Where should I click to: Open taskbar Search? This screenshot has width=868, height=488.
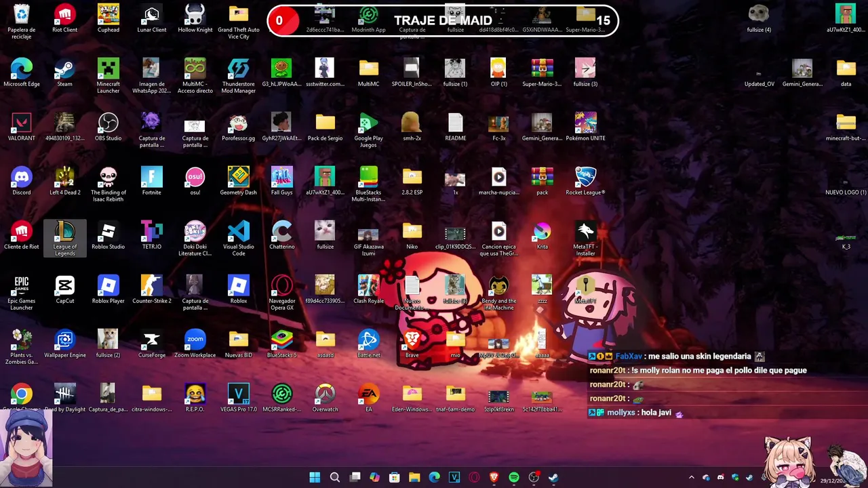(x=335, y=478)
